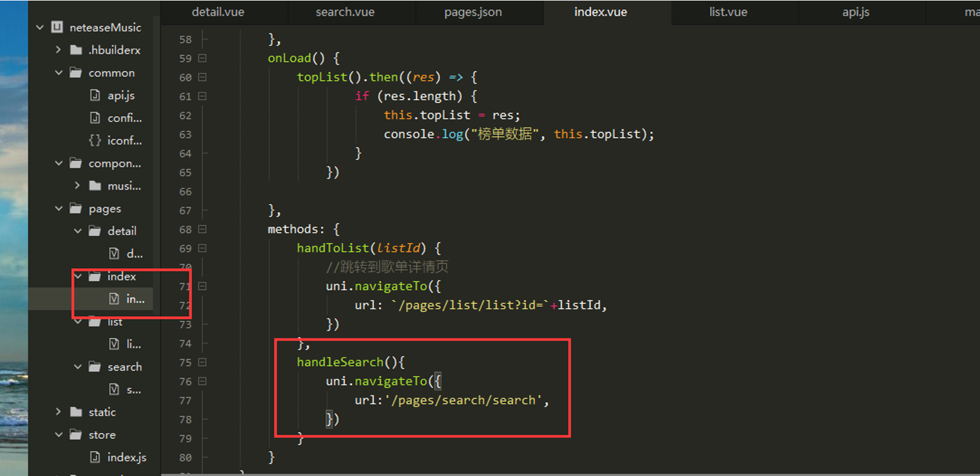
Task: Open the api.js tab
Action: tap(856, 12)
